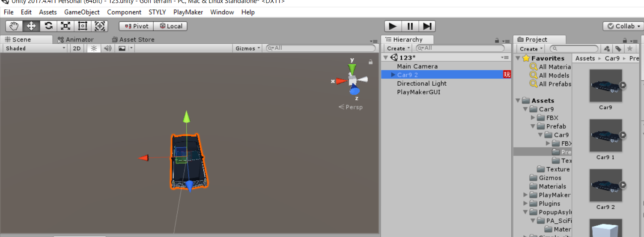Click the X axis cone on orientation gizmo
Viewport: 644px width, 237px height.
tap(341, 81)
